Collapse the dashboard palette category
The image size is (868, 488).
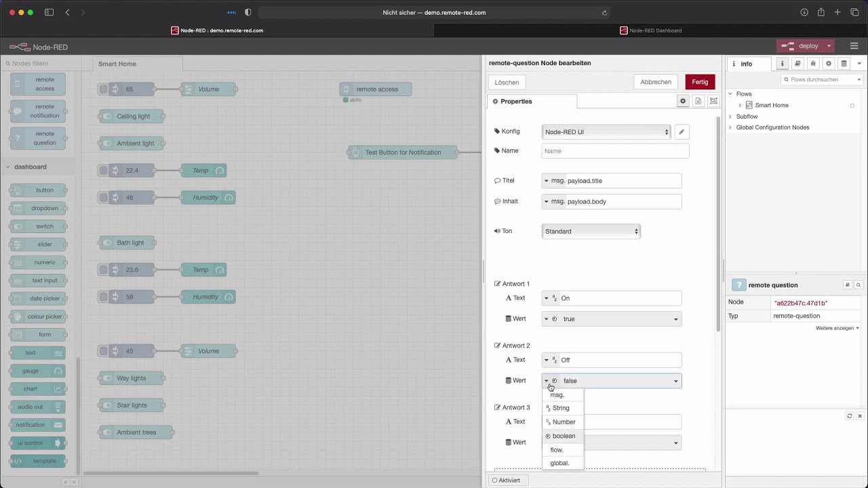[x=8, y=167]
